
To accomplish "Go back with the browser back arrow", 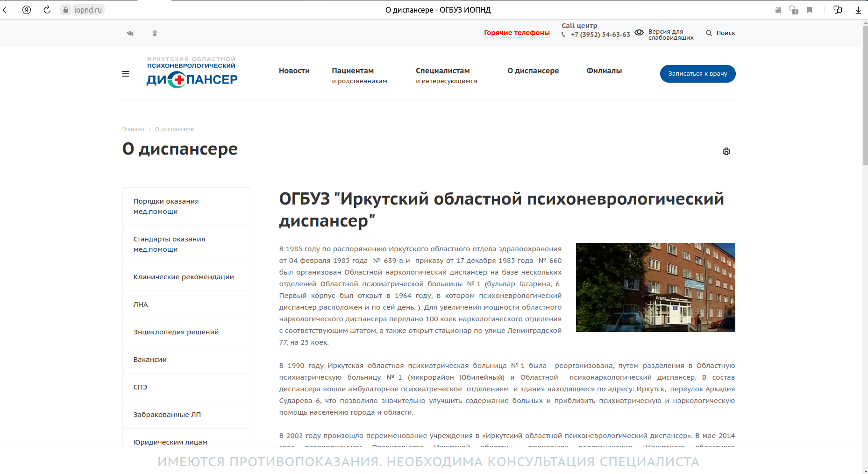I will [x=6, y=10].
